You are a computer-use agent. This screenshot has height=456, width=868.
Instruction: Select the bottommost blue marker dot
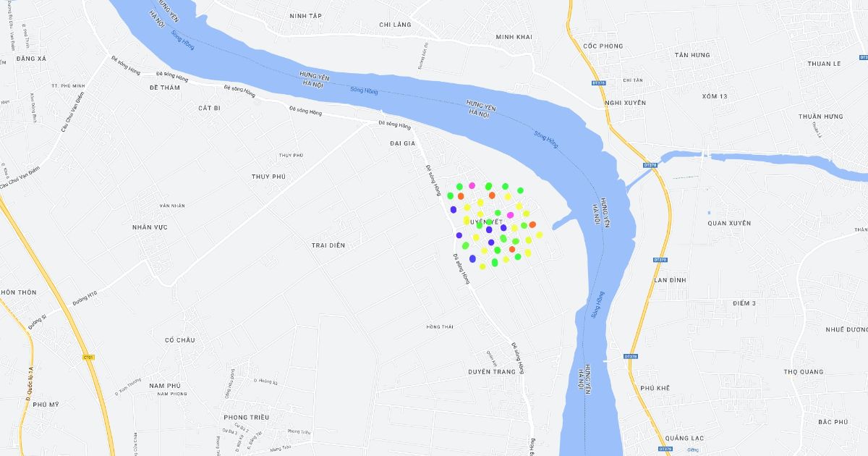point(472,258)
